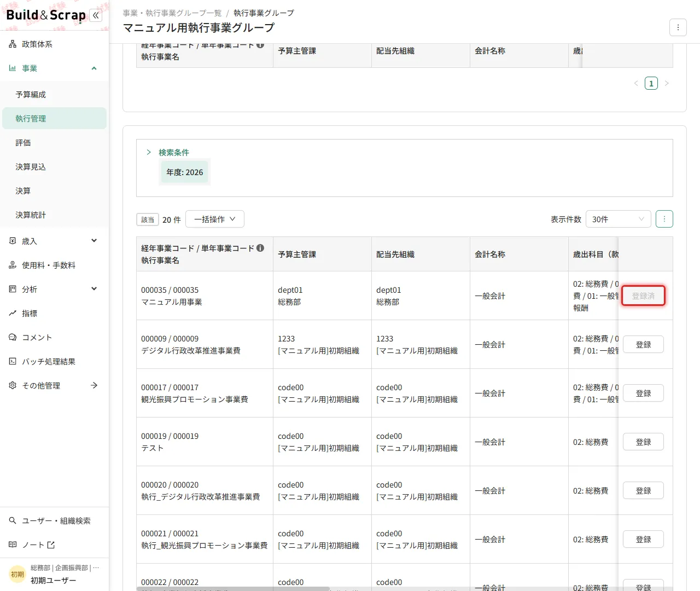Click 登録 for 観光振興プロモーション事業費 row 000017

coord(643,393)
